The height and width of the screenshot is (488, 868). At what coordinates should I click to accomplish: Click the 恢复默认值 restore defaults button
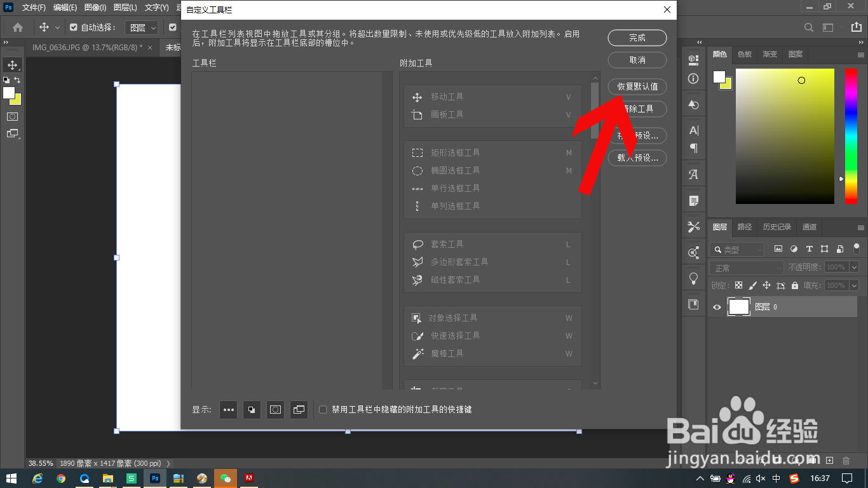(x=637, y=86)
